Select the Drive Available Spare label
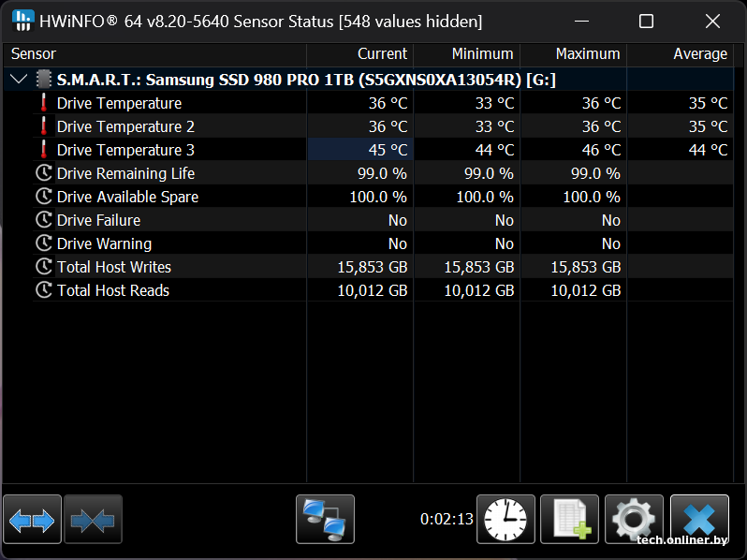 (x=127, y=197)
